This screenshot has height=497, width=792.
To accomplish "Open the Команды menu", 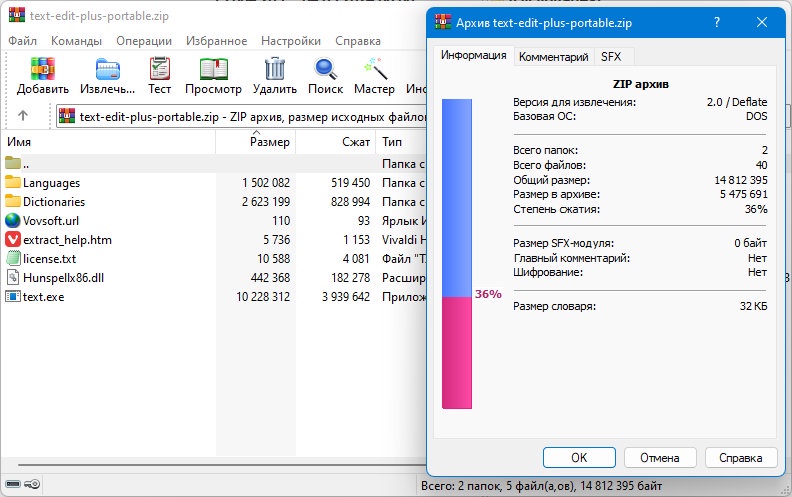I will coord(76,40).
